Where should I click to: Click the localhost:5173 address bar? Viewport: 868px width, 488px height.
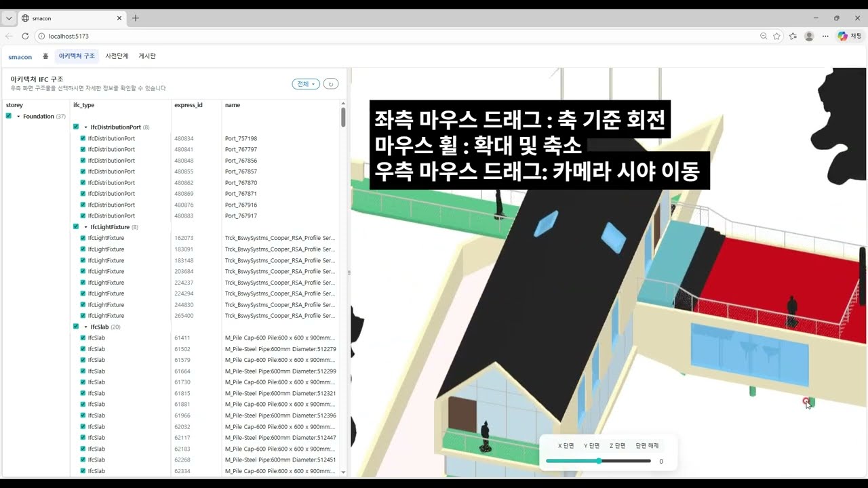click(x=68, y=36)
